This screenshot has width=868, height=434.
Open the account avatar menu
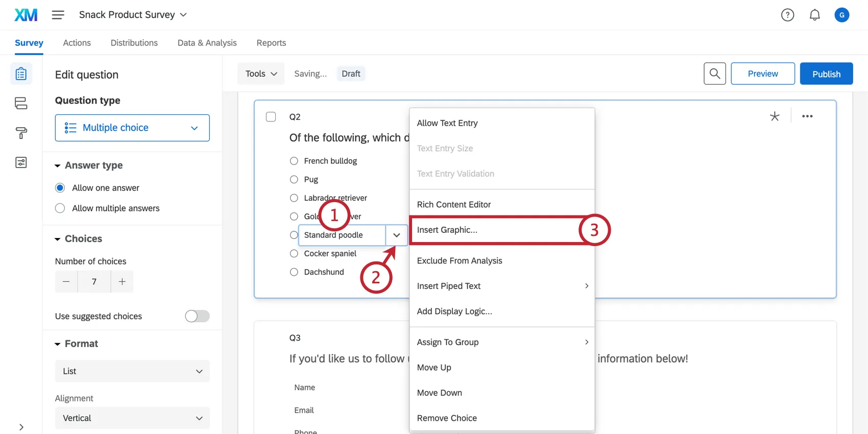841,15
